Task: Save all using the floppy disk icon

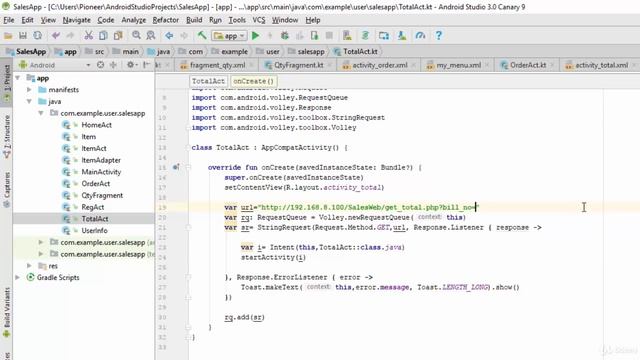Action: [x=23, y=36]
